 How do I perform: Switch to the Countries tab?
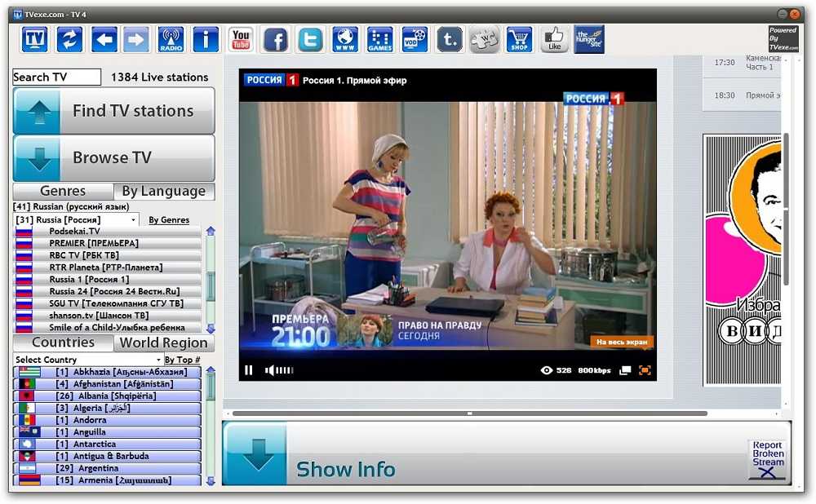pos(63,343)
